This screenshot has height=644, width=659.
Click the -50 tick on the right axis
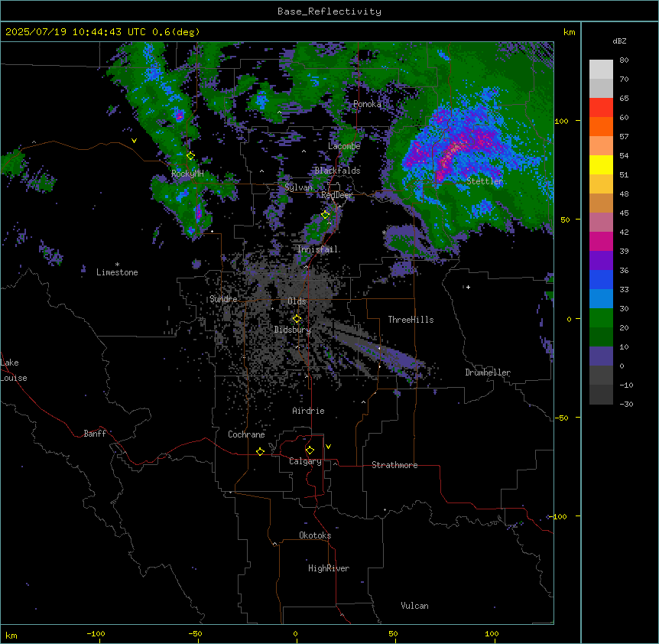click(561, 418)
